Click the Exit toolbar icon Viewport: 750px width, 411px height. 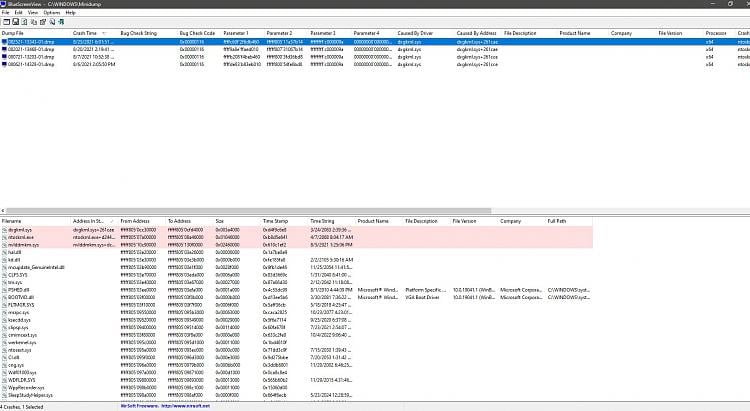coord(61,22)
